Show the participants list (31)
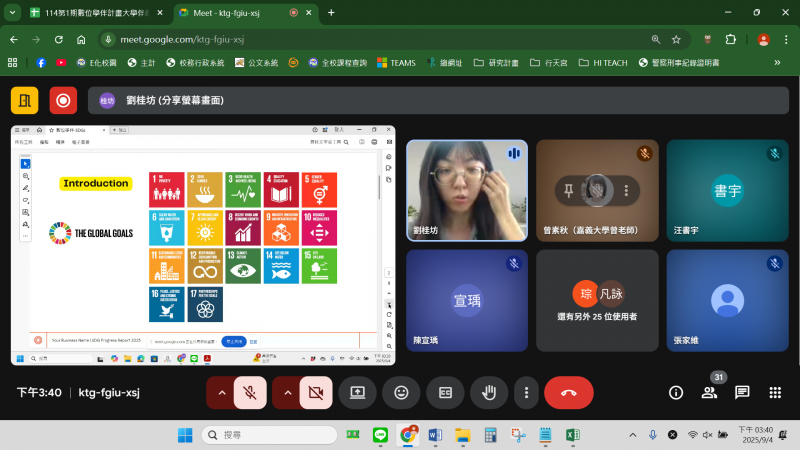Viewport: 800px width, 450px height. click(709, 393)
